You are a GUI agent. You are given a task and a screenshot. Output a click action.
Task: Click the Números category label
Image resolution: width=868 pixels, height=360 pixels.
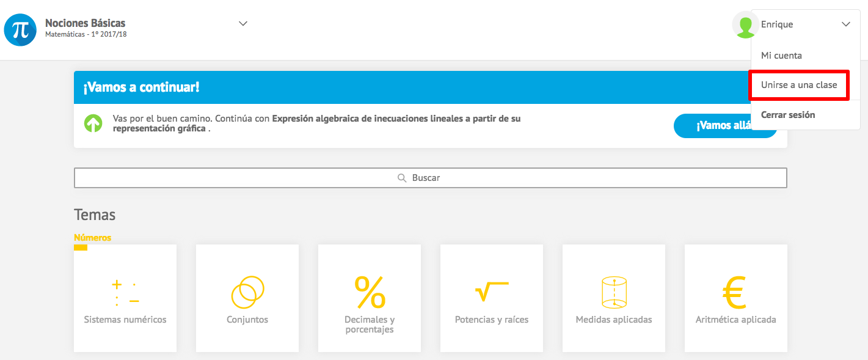pyautogui.click(x=92, y=238)
